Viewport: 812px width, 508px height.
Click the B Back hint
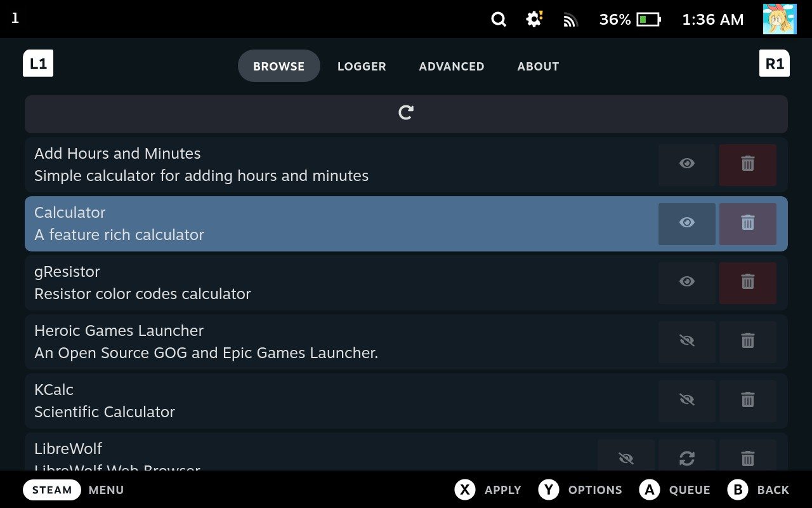[x=758, y=490]
